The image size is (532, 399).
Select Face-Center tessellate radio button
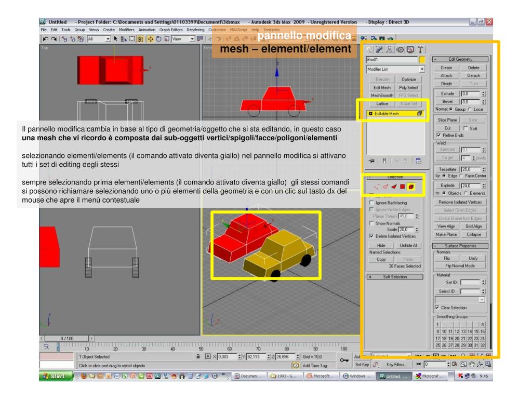tap(461, 176)
